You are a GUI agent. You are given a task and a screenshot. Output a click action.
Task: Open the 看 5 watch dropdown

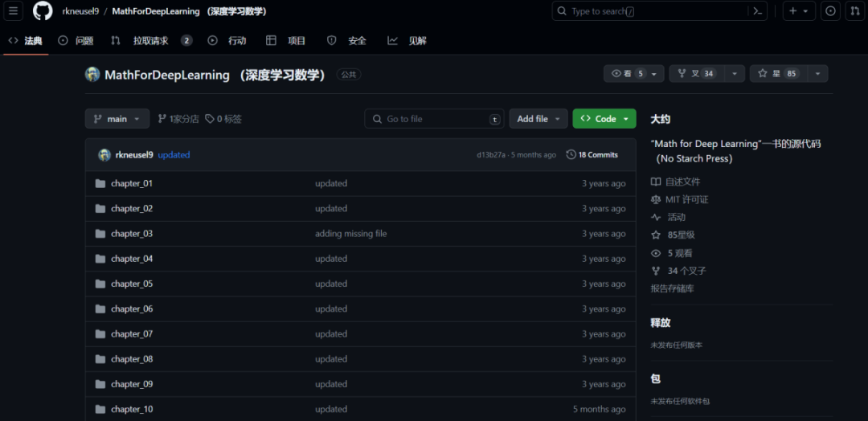[634, 74]
